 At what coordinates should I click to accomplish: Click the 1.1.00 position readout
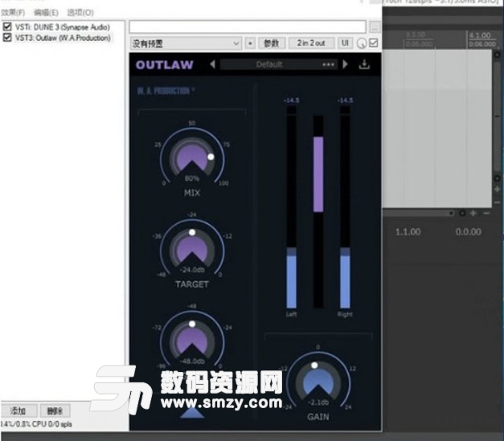click(x=408, y=232)
